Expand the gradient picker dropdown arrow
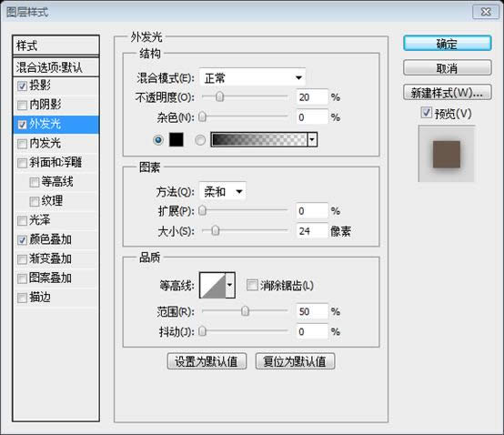This screenshot has height=435, width=504. pyautogui.click(x=312, y=139)
